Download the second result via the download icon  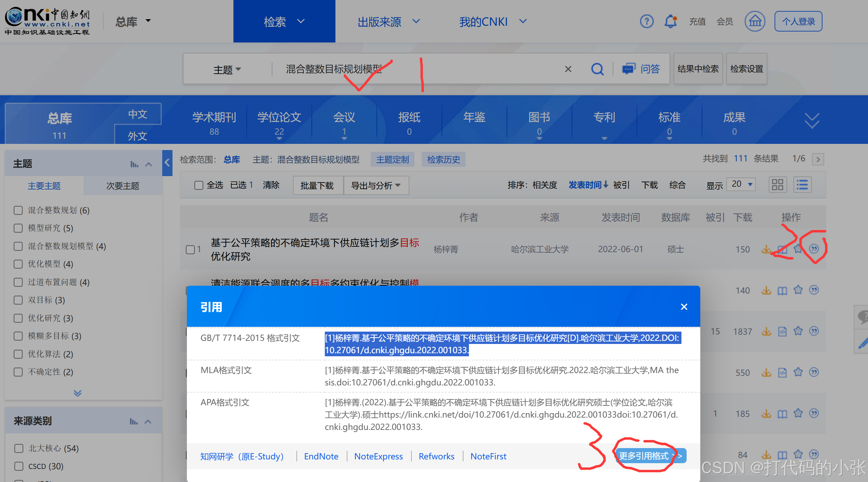click(766, 291)
